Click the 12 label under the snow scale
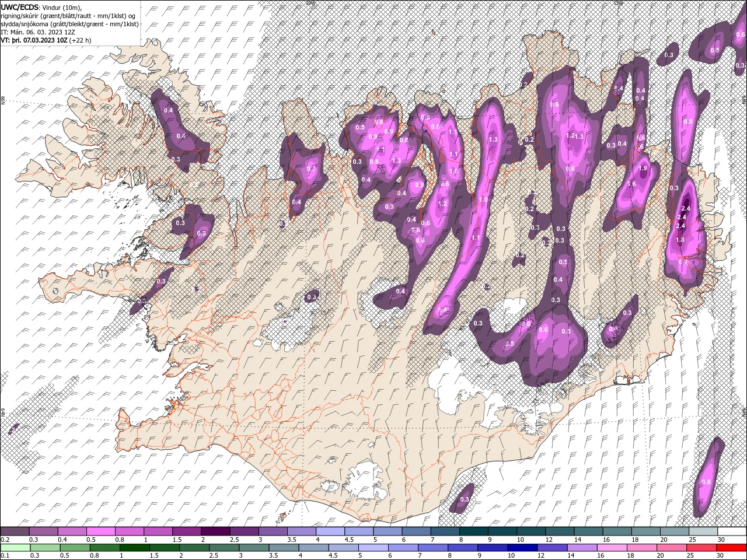Image resolution: width=747 pixels, height=560 pixels. 550,540
